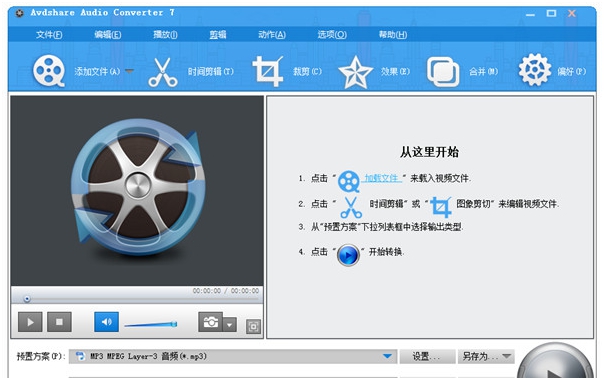Adjust the volume slider
Viewport: 604px width, 378px height.
(x=151, y=325)
